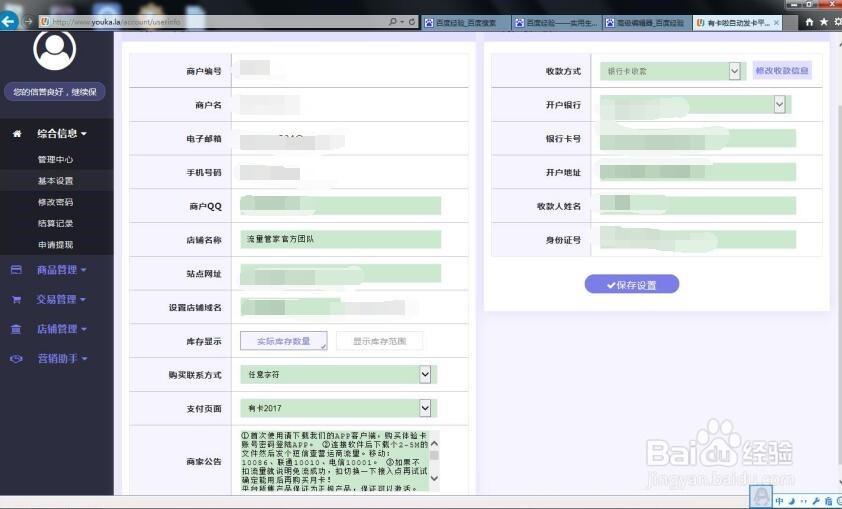Open the 购买联系方式 dropdown
This screenshot has width=842, height=509.
coord(339,374)
